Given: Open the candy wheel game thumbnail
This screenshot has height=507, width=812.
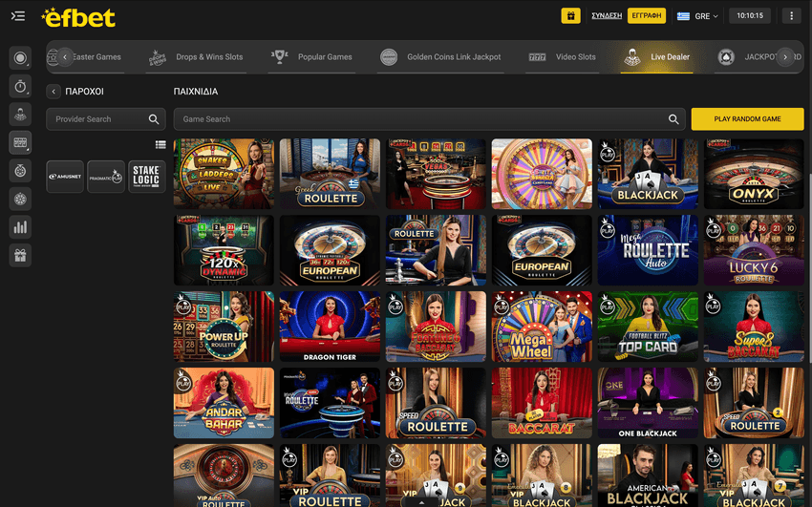Looking at the screenshot, I should (542, 174).
